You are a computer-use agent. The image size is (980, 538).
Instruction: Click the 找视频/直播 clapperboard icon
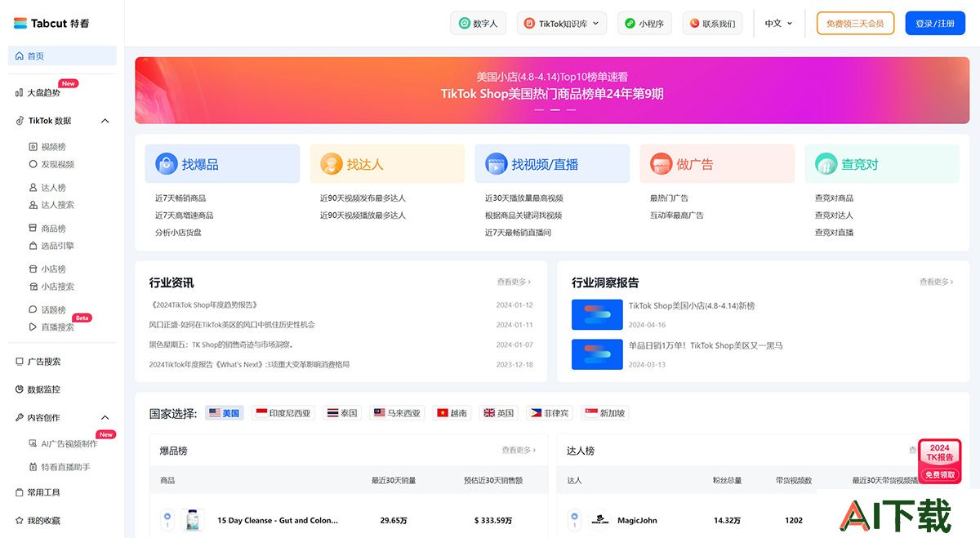(496, 164)
